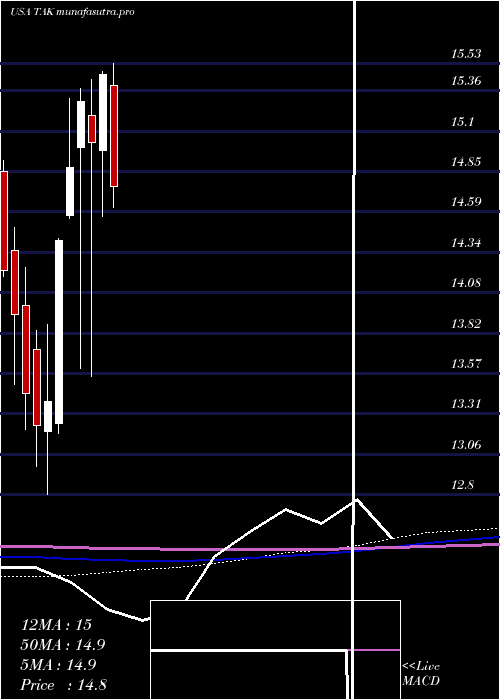Select the 14.34 price axis label
500x700 pixels.
[466, 243]
